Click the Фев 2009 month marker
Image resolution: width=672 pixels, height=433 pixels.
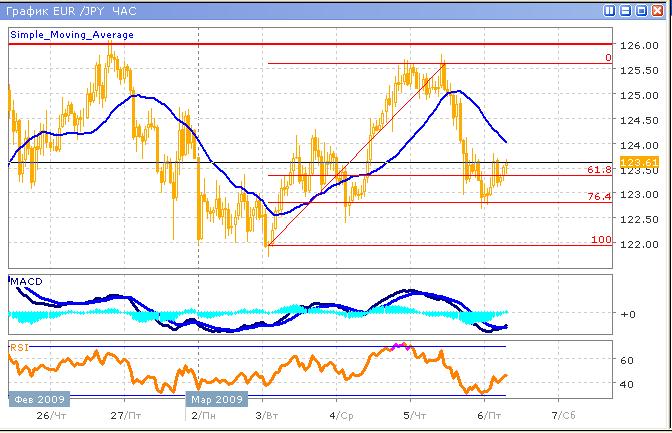(x=35, y=397)
